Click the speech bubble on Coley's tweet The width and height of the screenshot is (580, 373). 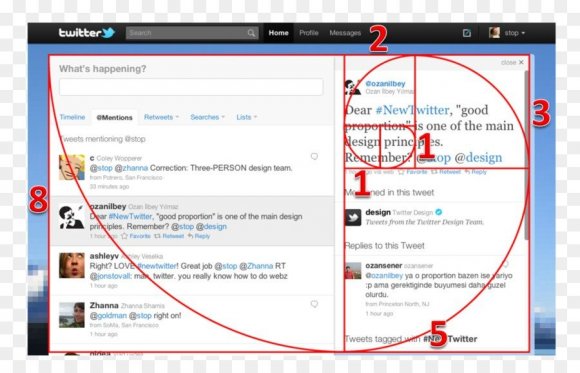click(x=314, y=157)
